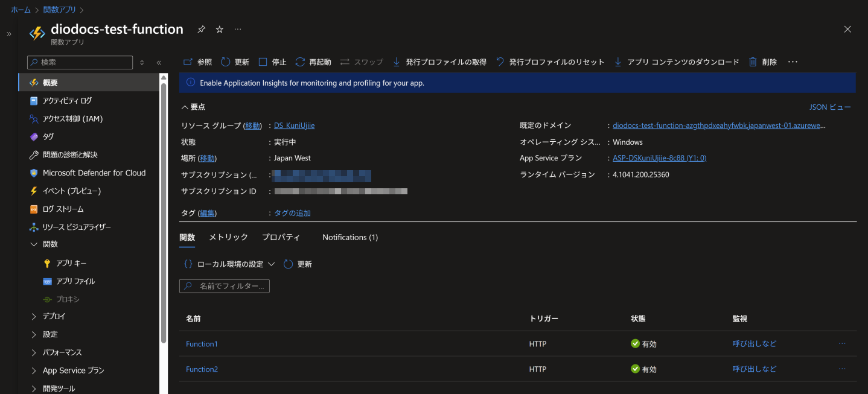Click ホーム in breadcrumb

21,10
